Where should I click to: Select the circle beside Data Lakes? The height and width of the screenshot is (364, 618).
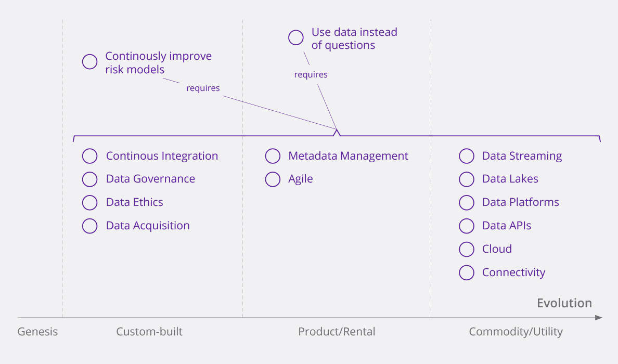(467, 179)
